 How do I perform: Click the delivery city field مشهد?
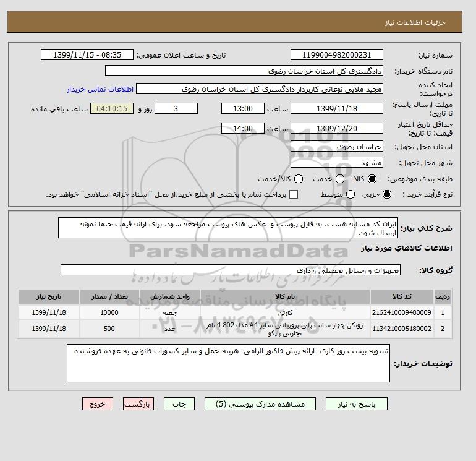(x=337, y=163)
